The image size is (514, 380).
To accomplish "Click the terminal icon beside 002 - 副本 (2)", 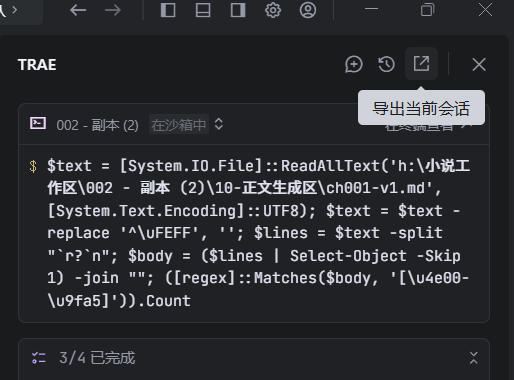I will point(38,123).
